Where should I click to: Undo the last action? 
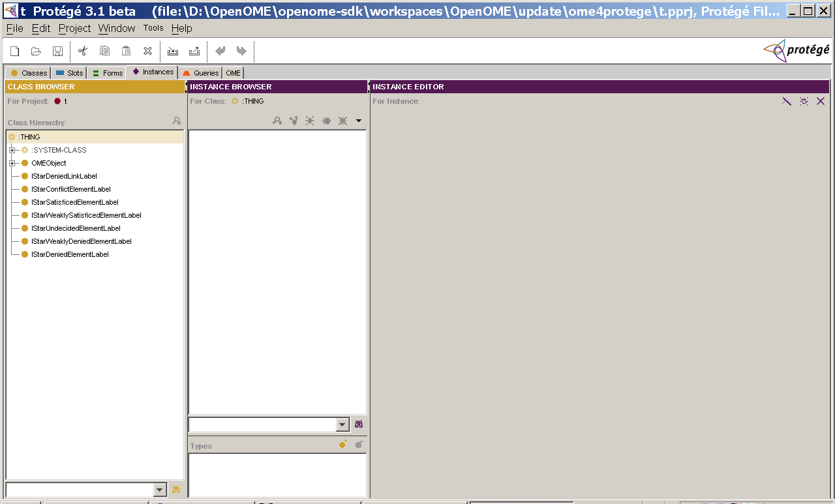coord(220,51)
